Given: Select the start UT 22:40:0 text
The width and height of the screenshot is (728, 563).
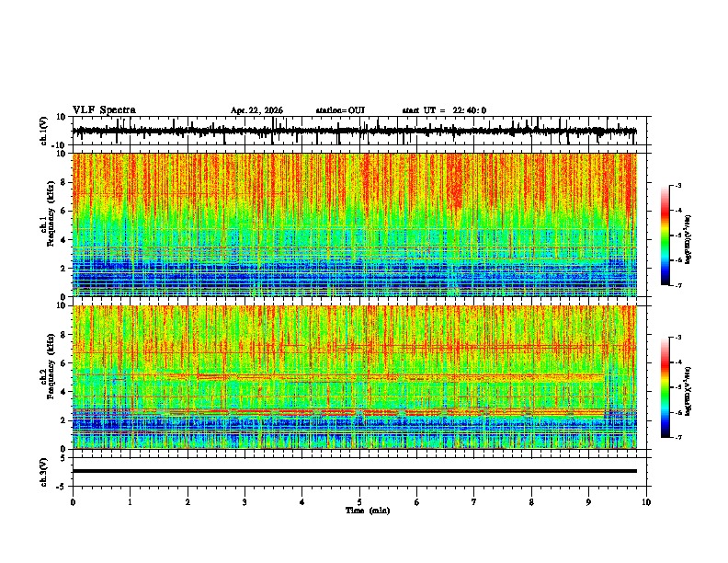Looking at the screenshot, I should tap(444, 110).
